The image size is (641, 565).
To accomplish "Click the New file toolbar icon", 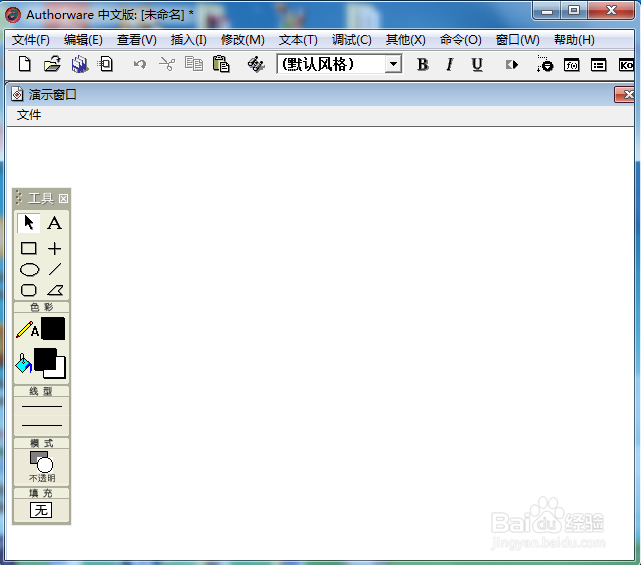I will (25, 64).
